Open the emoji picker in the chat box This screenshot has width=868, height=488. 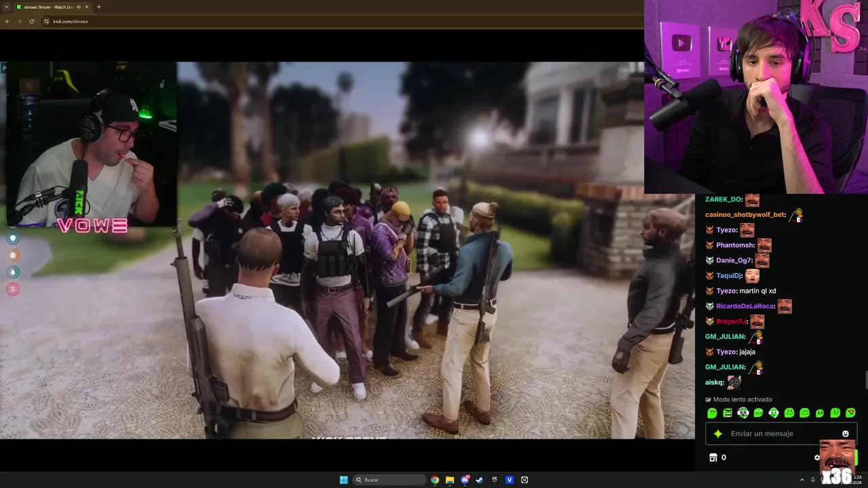click(x=846, y=434)
